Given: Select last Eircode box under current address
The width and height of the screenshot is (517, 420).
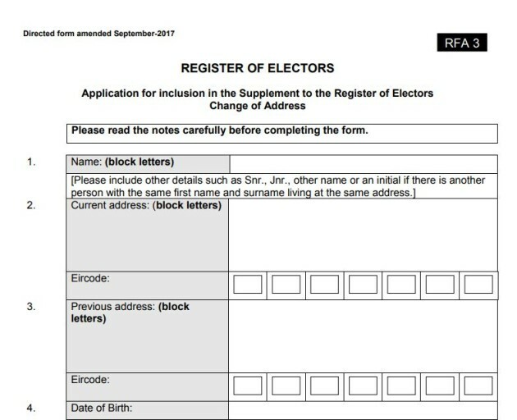Looking at the screenshot, I should (478, 285).
